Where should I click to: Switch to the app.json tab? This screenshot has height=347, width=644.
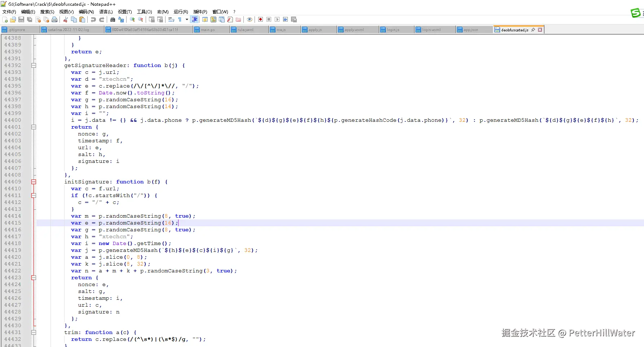(x=474, y=30)
